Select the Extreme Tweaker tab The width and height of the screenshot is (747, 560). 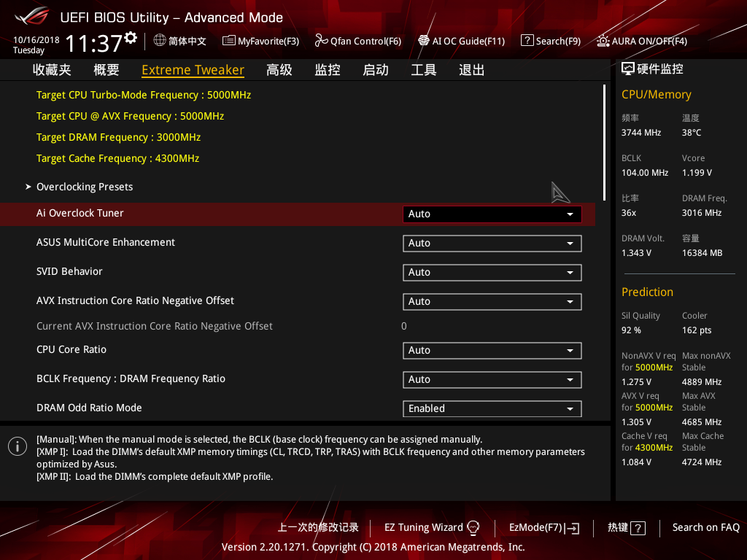point(193,70)
